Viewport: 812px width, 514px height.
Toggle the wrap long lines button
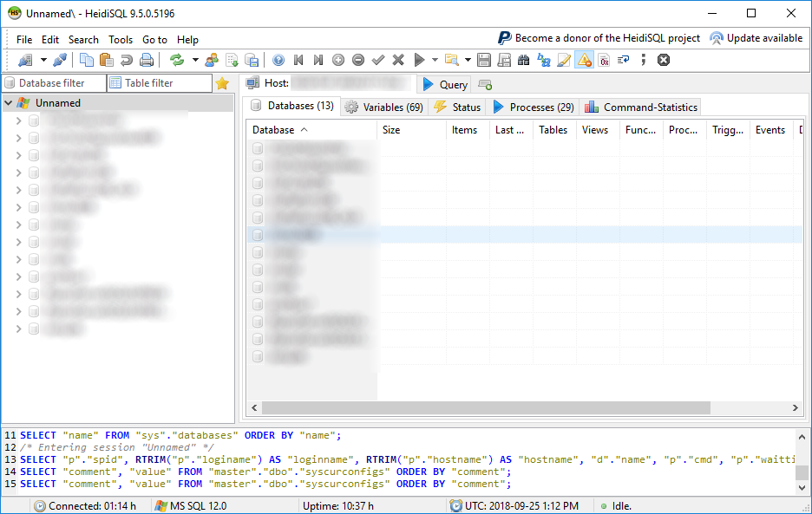click(623, 60)
